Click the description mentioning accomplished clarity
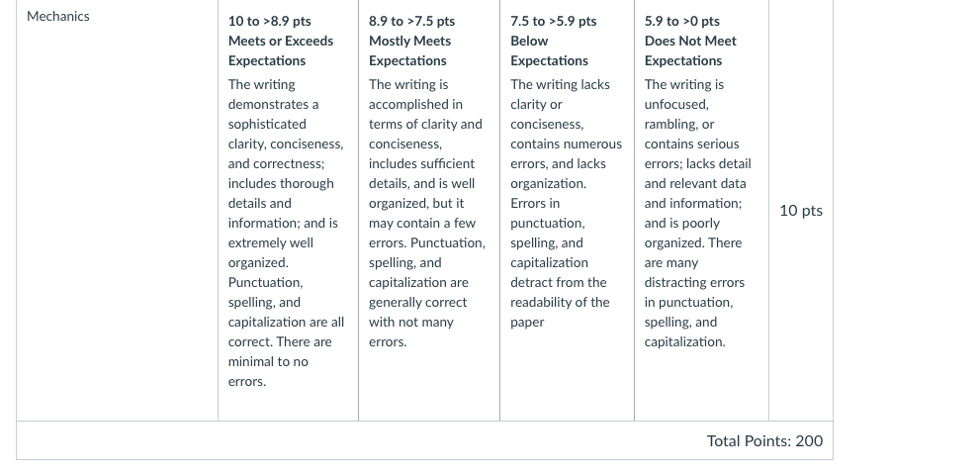980x474 pixels. pos(427,213)
